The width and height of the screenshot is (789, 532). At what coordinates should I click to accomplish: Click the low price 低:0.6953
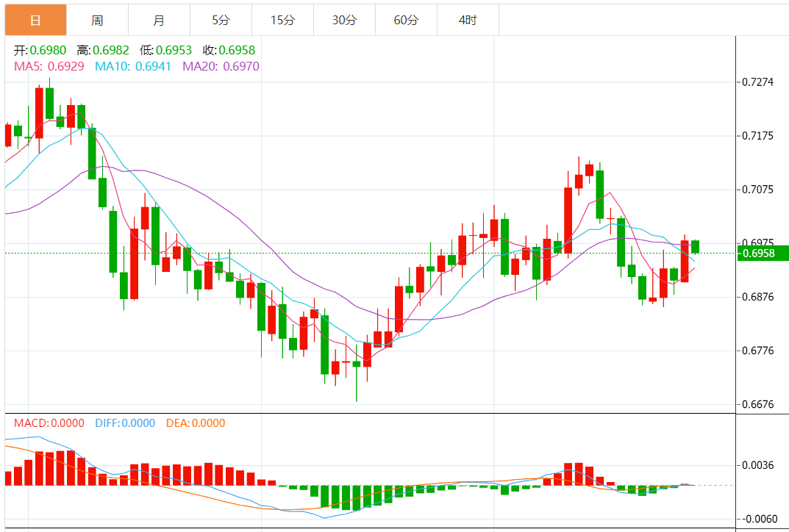pyautogui.click(x=166, y=50)
